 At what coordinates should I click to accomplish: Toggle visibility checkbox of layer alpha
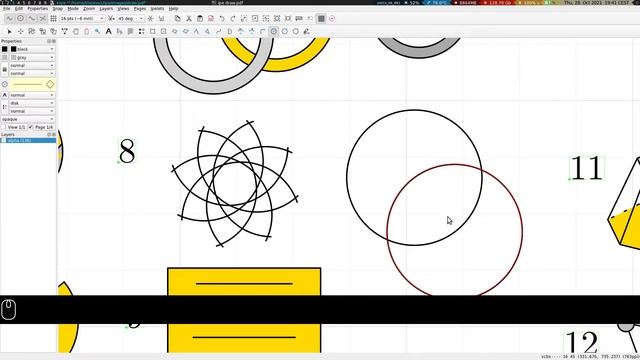tap(4, 140)
